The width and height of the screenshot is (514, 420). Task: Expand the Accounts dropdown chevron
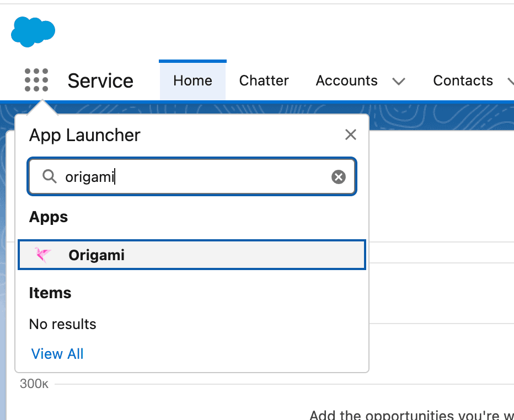click(x=399, y=81)
